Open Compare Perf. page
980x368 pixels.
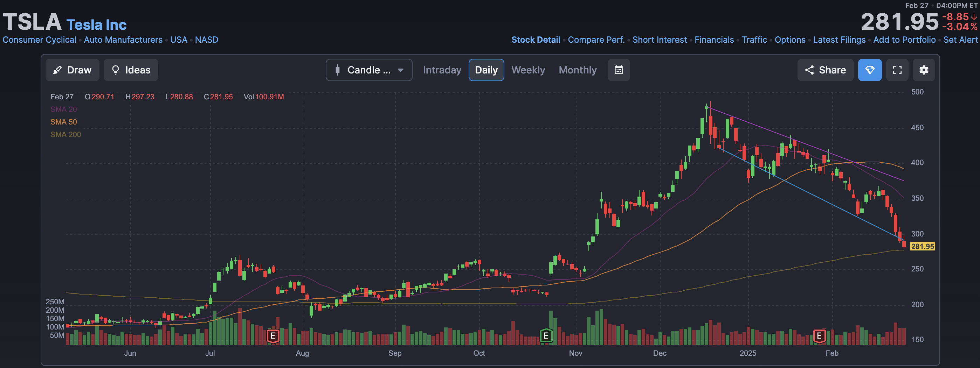(596, 40)
